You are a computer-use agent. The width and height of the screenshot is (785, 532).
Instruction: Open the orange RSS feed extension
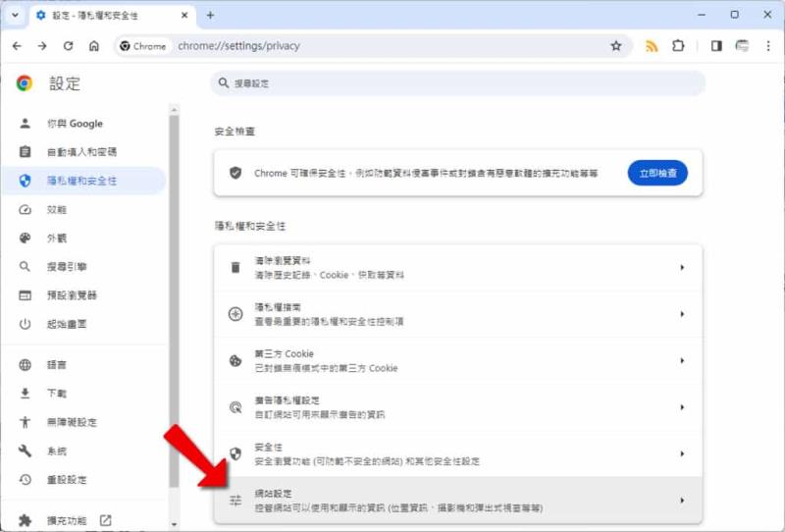[652, 46]
